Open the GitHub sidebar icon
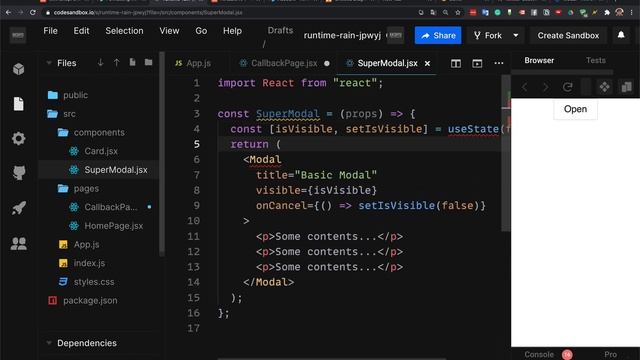Image resolution: width=640 pixels, height=360 pixels. click(x=19, y=173)
